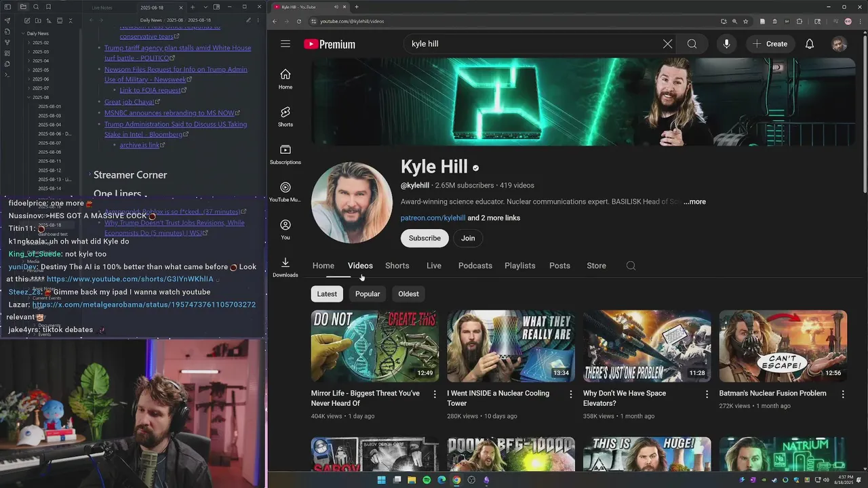This screenshot has width=868, height=488.
Task: Create a new folder in Obsidian
Action: pos(38,20)
